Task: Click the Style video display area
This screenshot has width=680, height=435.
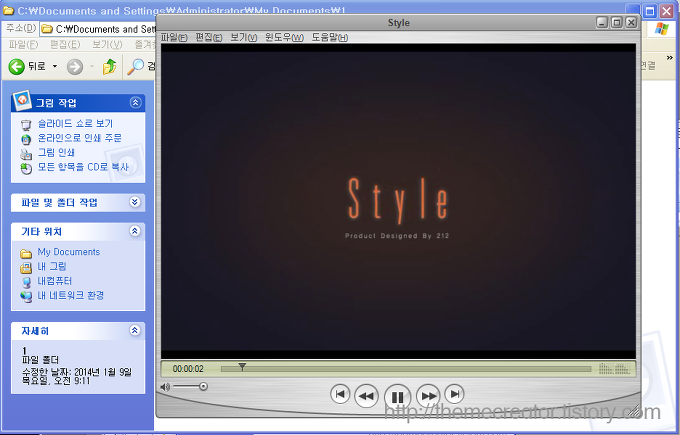Action: pos(398,202)
